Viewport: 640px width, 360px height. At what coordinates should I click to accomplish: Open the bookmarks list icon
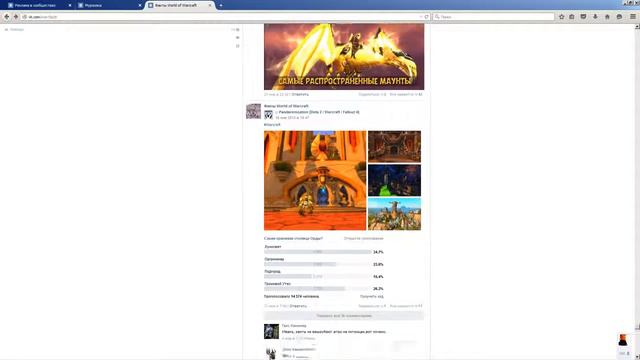tap(572, 17)
